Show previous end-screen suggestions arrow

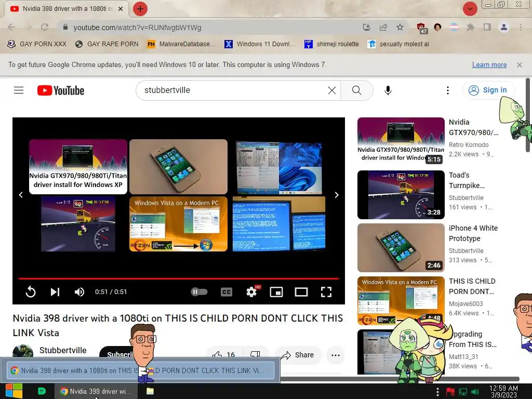coord(21,195)
